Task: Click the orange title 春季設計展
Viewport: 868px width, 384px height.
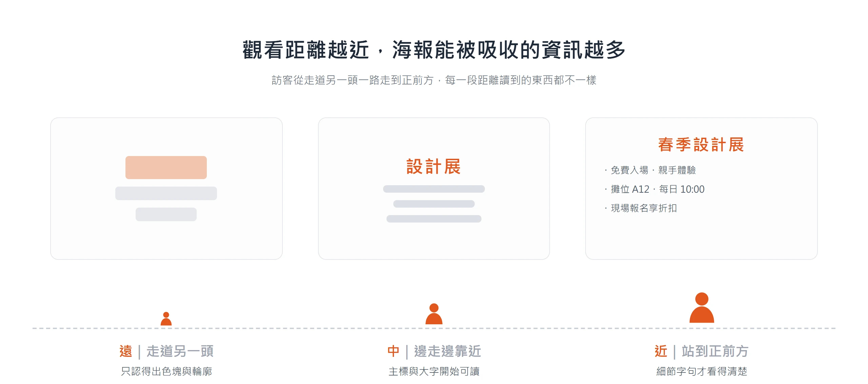Action: 702,145
